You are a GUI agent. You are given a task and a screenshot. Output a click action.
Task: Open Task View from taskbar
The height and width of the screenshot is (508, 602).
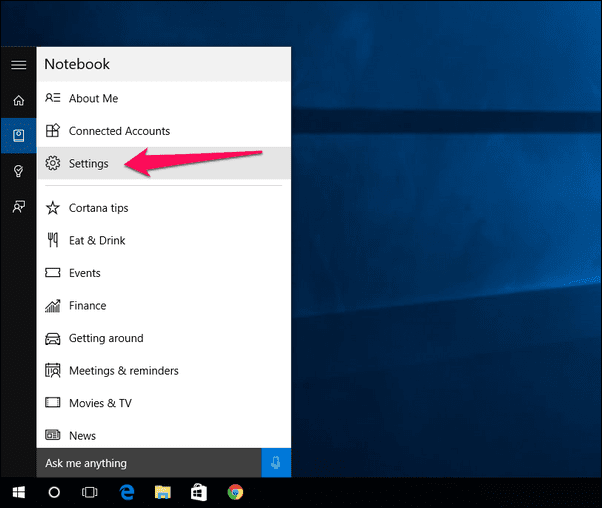point(89,492)
